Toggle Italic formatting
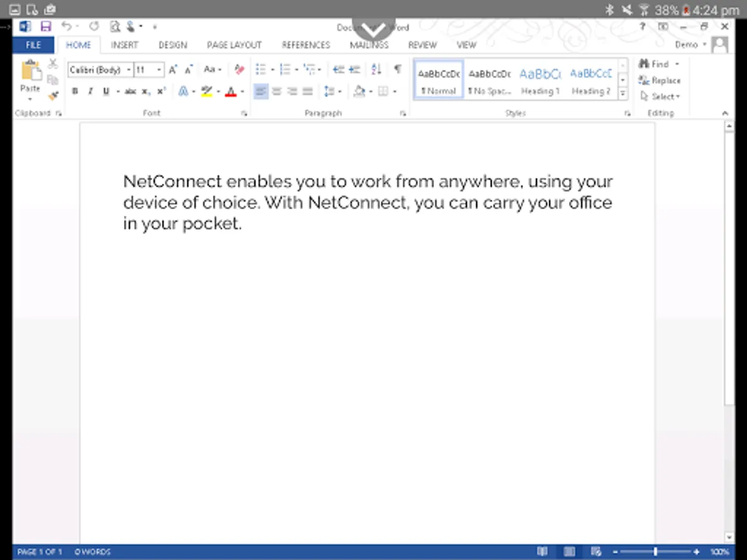Viewport: 747px width, 560px height. coord(90,91)
